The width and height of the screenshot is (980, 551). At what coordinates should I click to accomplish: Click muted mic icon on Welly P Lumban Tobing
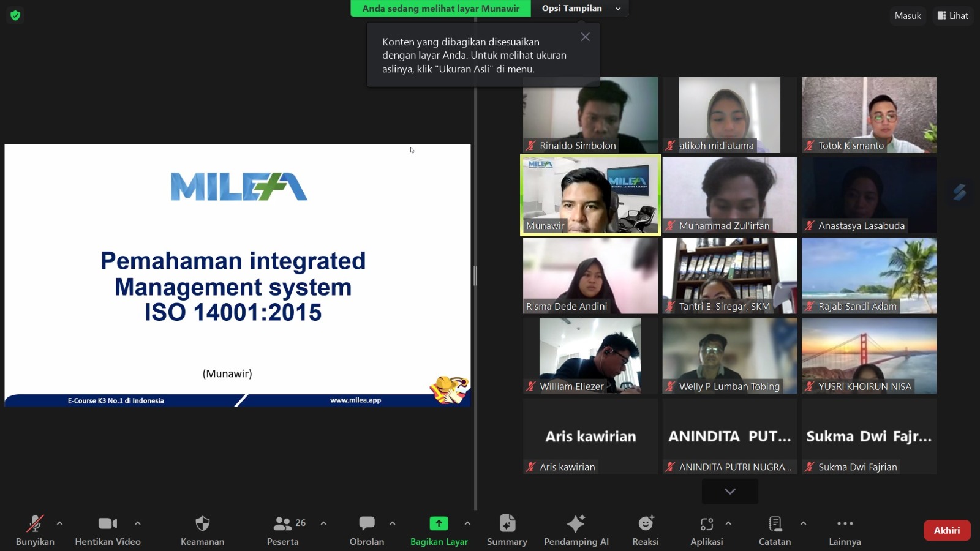[x=671, y=386]
